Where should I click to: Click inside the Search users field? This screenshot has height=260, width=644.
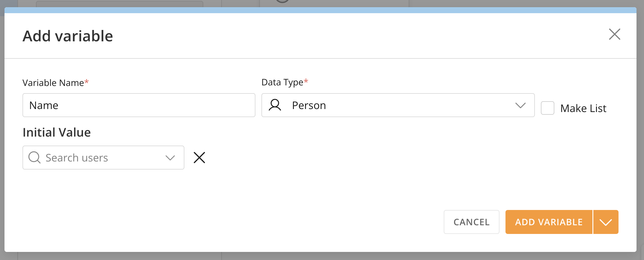coord(90,158)
